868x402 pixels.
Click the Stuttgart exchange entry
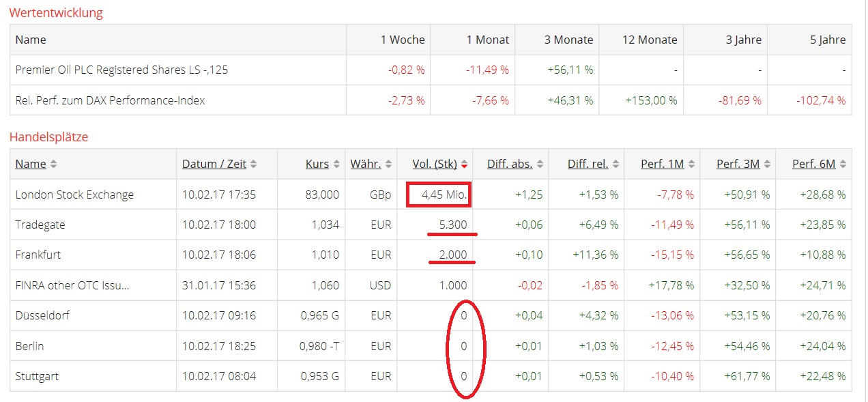coord(37,376)
